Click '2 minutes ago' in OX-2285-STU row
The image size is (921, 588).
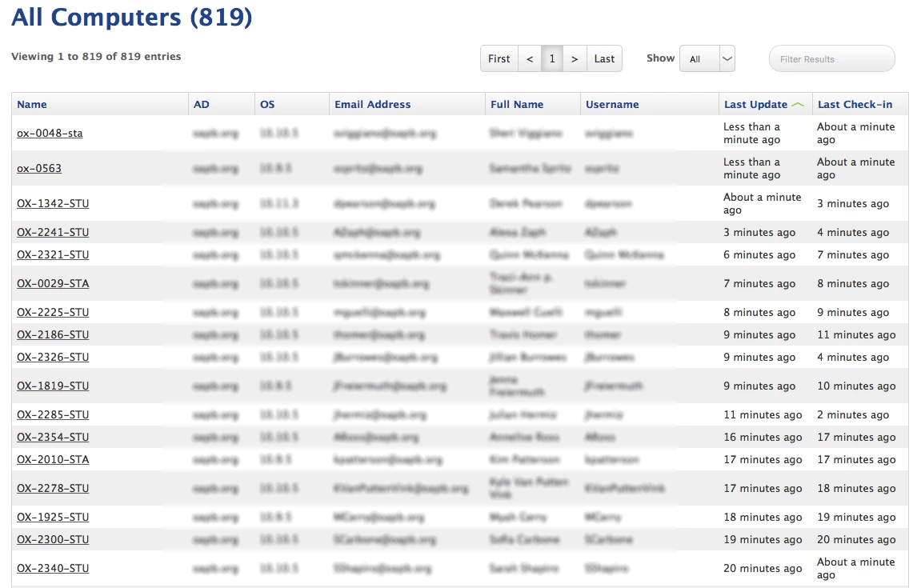[853, 414]
